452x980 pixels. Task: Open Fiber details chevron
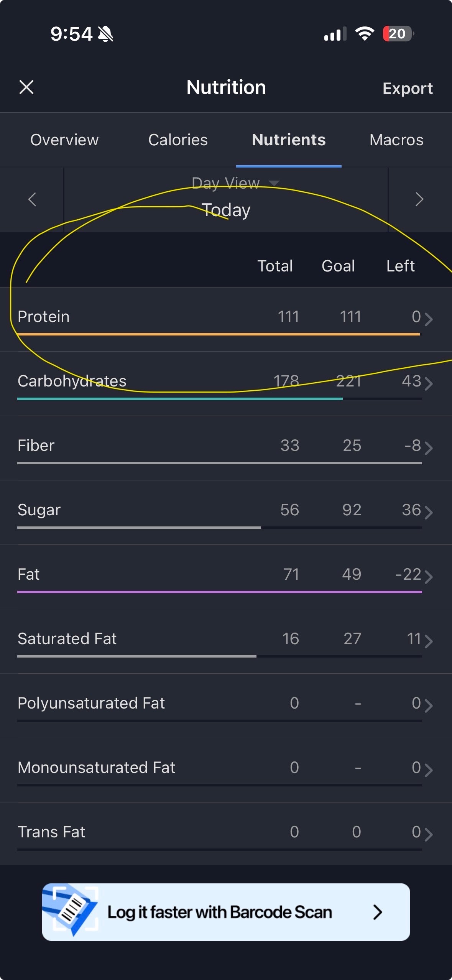(429, 448)
